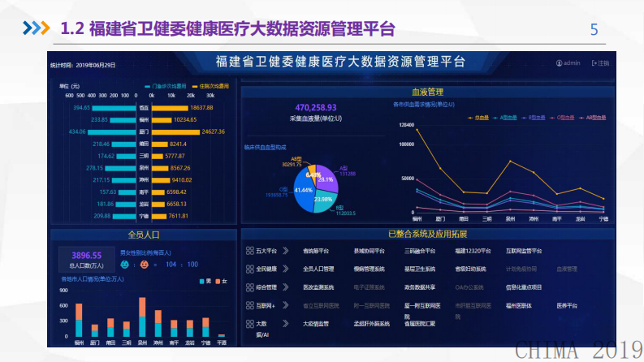Open the 信息化重点项目 link
This screenshot has height=362, width=644.
(x=524, y=287)
